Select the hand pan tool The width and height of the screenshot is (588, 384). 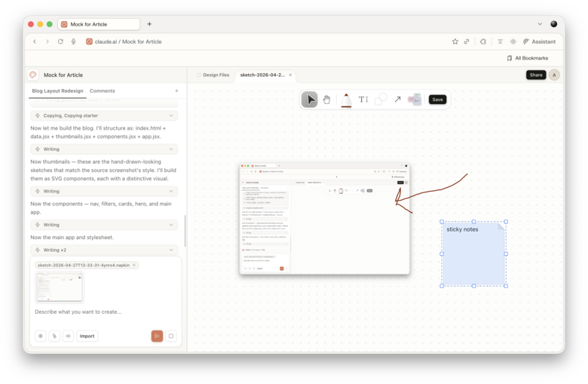pyautogui.click(x=326, y=100)
